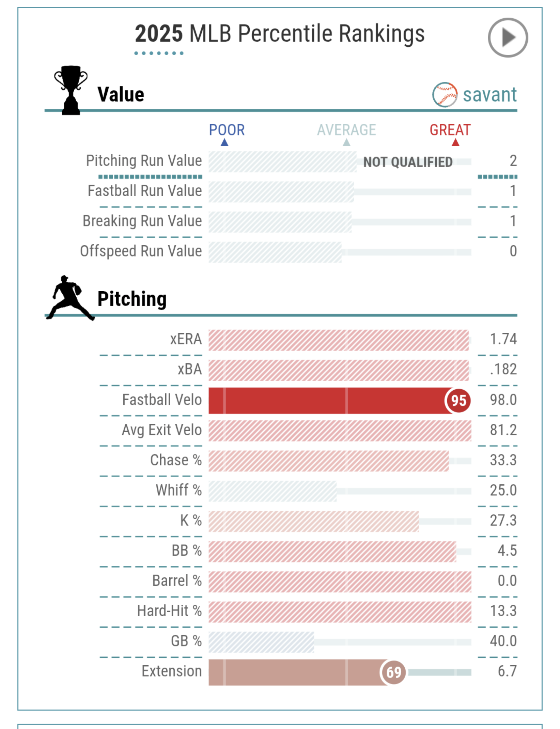Click the NOT QUALIFIED text
This screenshot has height=729, width=560.
click(x=408, y=162)
